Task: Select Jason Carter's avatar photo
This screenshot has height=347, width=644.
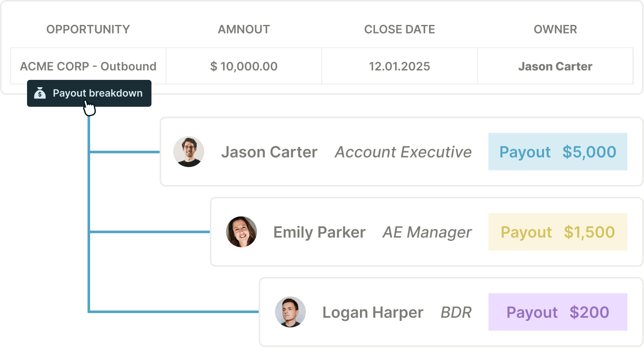Action: [189, 152]
